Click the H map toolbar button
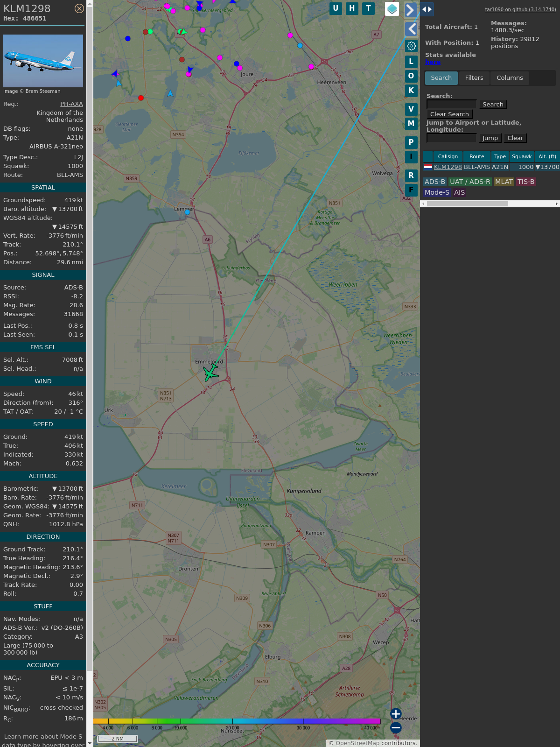 tap(352, 8)
